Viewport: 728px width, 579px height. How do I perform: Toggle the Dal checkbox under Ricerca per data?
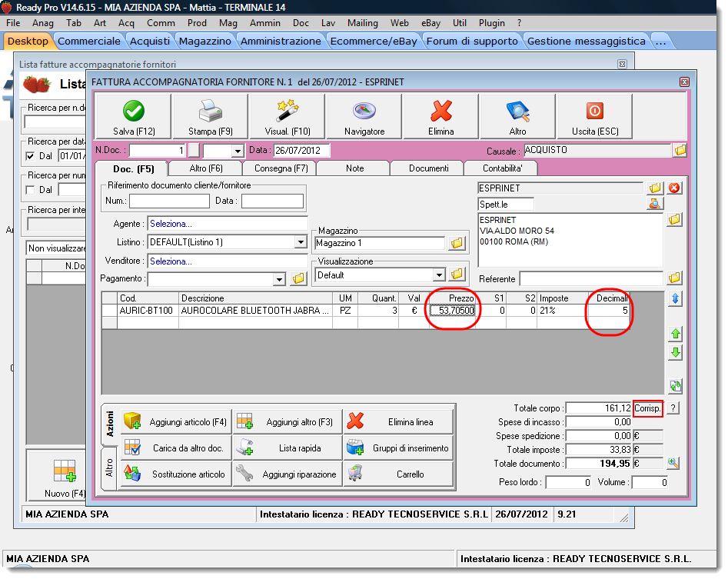pos(31,156)
